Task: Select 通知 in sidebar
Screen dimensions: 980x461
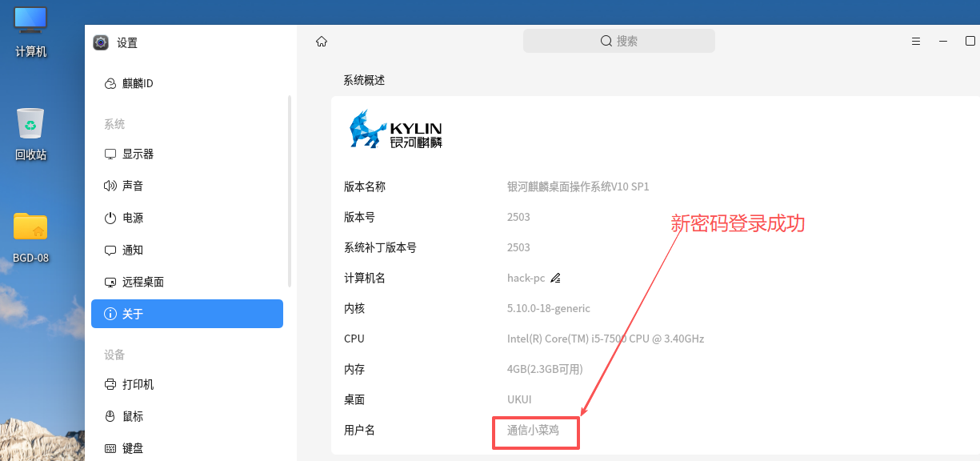Action: click(187, 250)
